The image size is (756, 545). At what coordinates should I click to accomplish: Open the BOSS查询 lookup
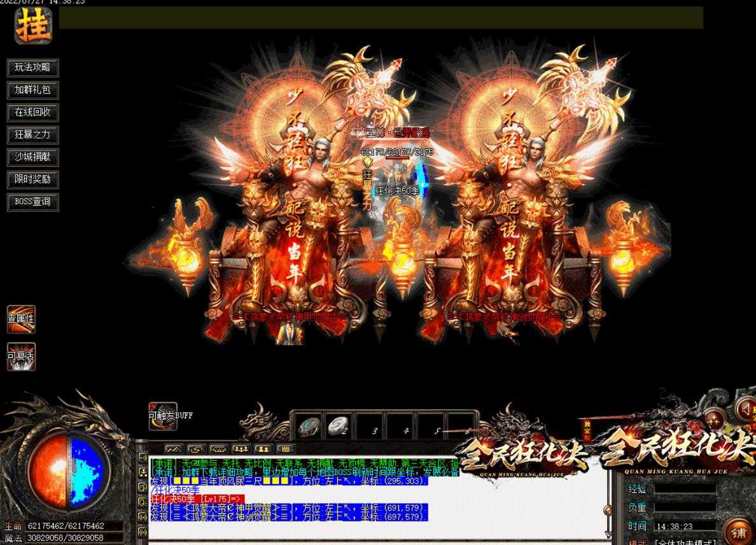pos(32,202)
